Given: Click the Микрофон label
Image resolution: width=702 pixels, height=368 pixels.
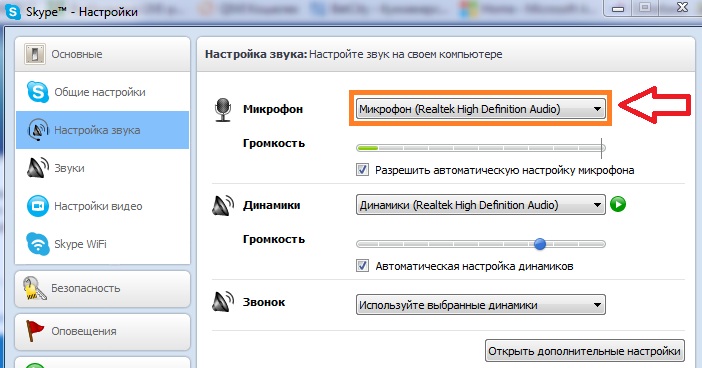Looking at the screenshot, I should (273, 109).
